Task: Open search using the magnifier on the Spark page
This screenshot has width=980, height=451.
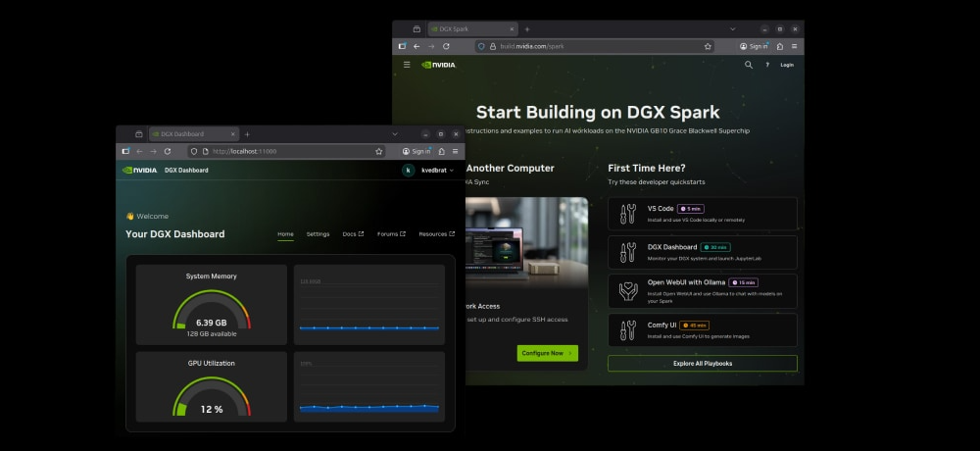Action: (749, 65)
